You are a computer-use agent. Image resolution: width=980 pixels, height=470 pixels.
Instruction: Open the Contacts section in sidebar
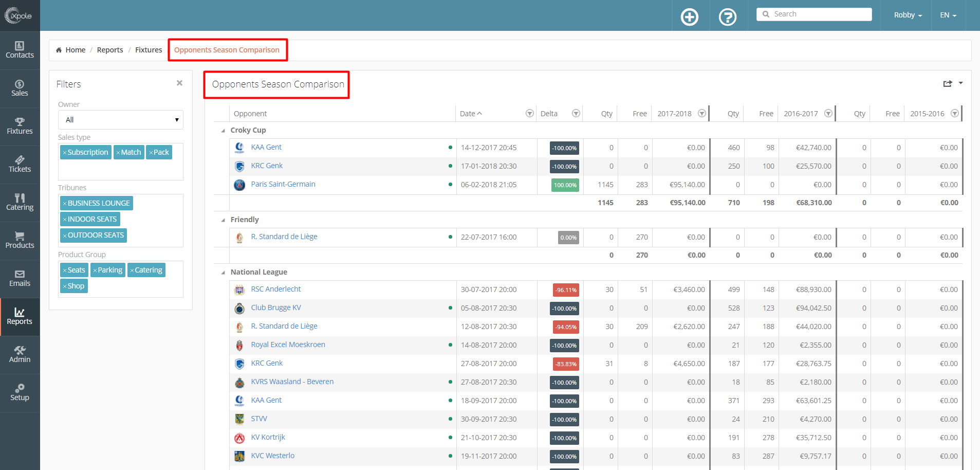click(x=20, y=50)
